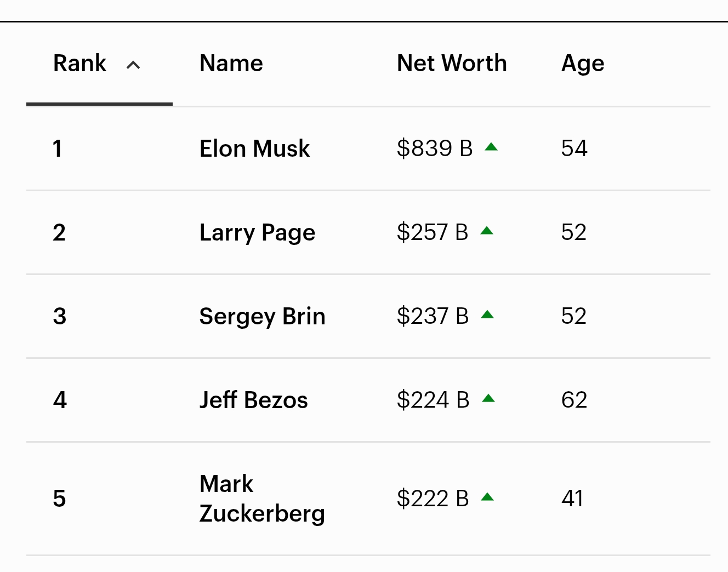Viewport: 728px width, 572px height.
Task: Open Jeff Bezos's profile link
Action: (x=253, y=400)
